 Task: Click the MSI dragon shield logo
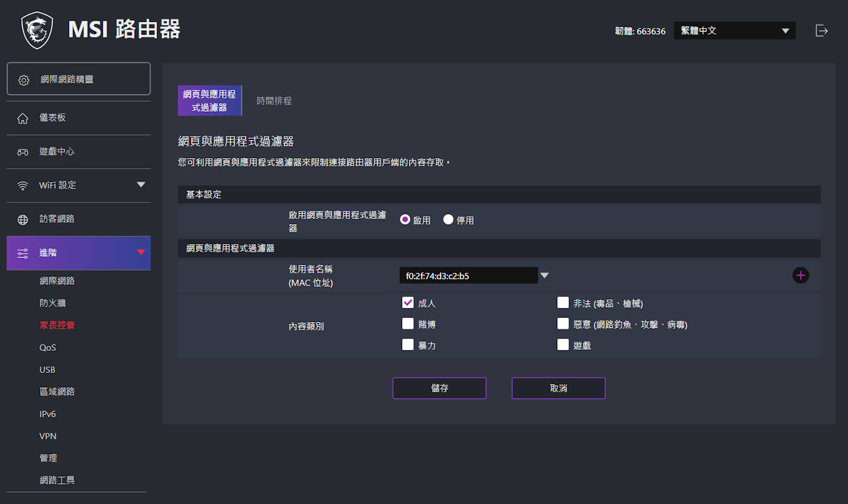tap(37, 30)
